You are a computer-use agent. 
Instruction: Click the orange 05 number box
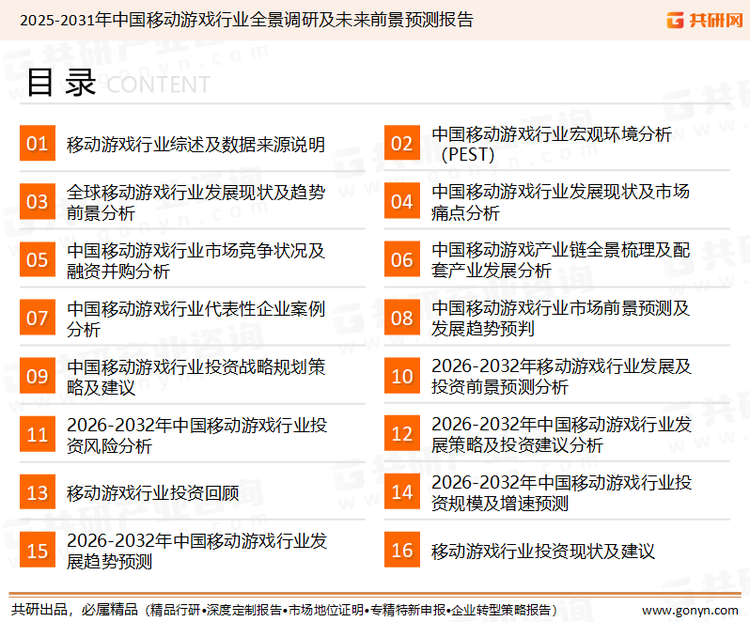pos(37,259)
